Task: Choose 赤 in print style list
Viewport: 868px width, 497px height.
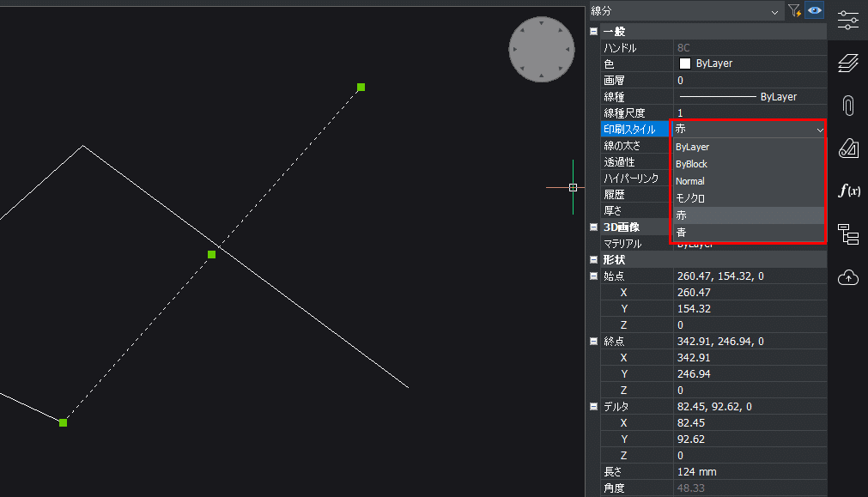Action: [x=748, y=215]
